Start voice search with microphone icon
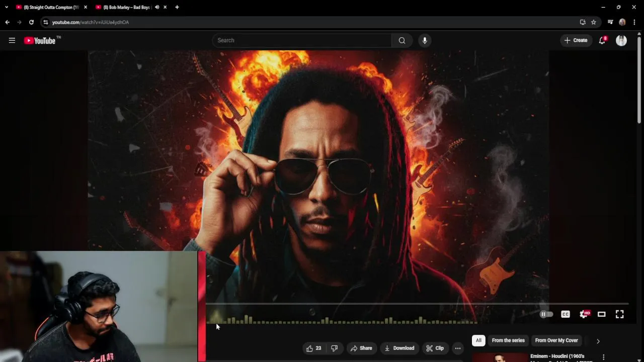 (425, 40)
